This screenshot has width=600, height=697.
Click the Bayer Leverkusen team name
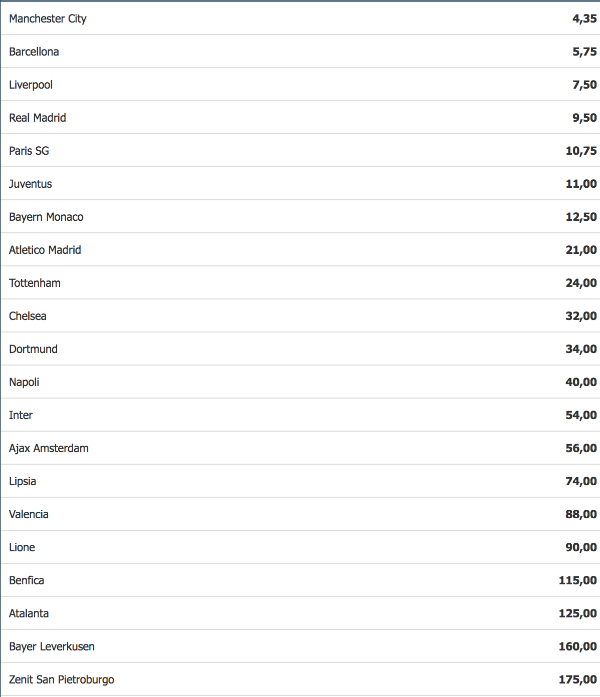click(52, 646)
